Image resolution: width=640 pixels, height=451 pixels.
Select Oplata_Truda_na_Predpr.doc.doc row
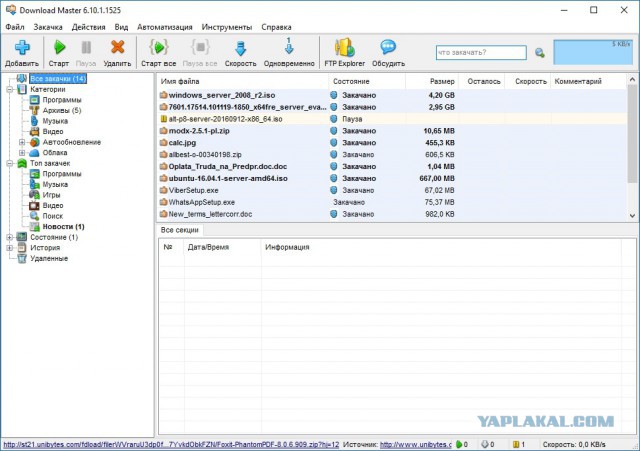click(392, 167)
